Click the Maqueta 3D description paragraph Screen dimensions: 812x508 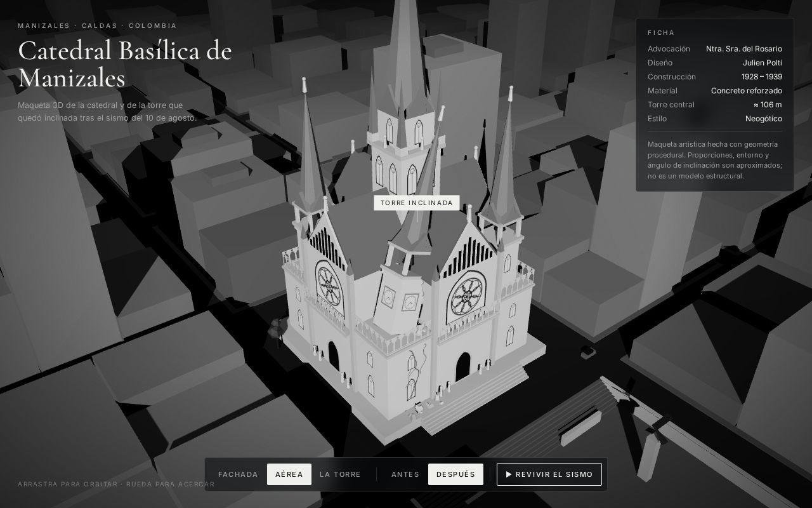[x=108, y=112]
